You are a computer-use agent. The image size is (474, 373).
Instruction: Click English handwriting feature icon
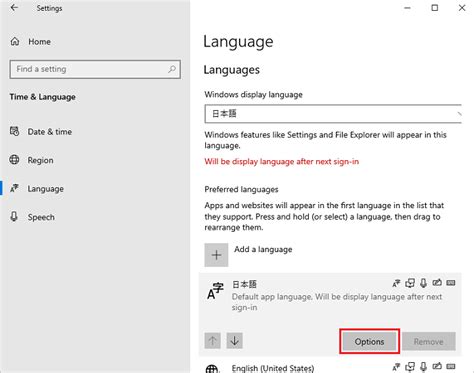(x=437, y=366)
